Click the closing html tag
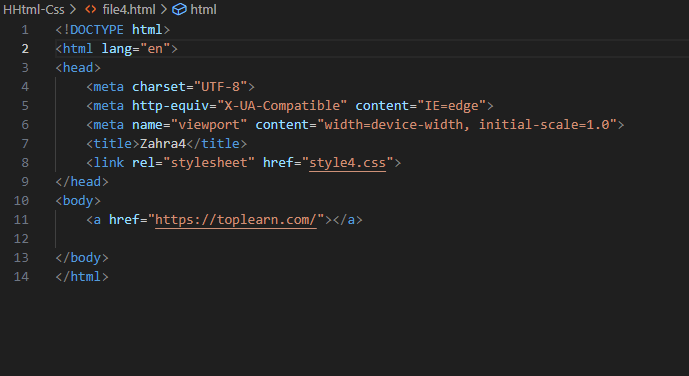 82,277
